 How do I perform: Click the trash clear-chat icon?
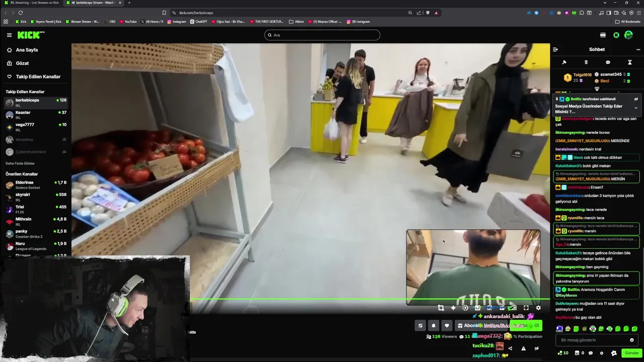(586, 62)
